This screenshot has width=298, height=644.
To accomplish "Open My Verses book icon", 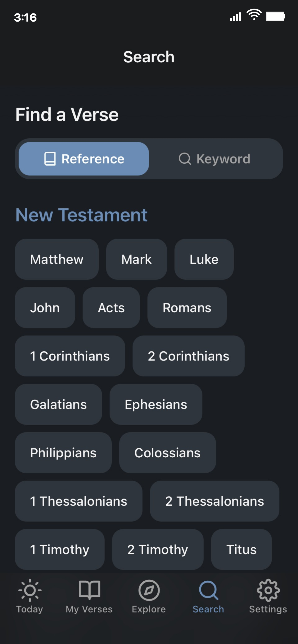I will 89,590.
